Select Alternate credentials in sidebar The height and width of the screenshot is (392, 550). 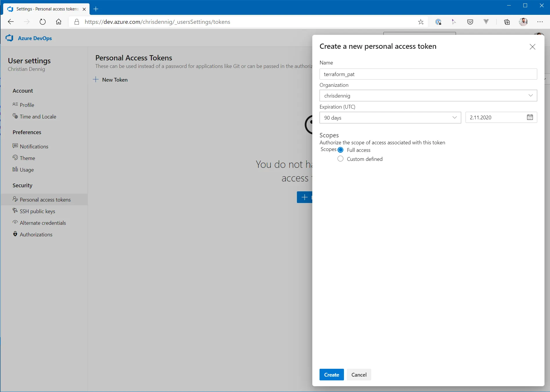click(x=42, y=223)
